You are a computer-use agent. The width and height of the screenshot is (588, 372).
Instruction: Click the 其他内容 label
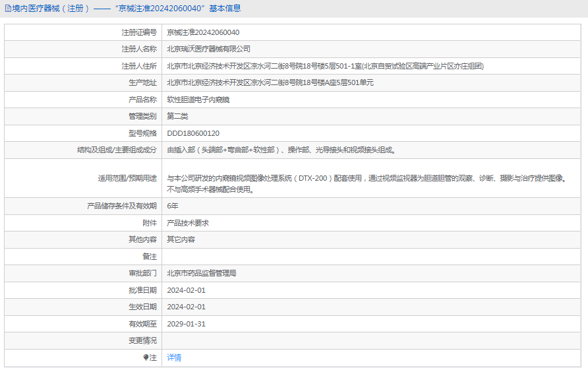click(142, 239)
